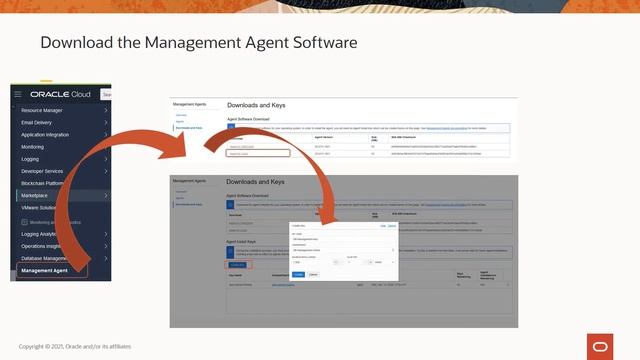Open Operations Insights menu entry
Screen dimensions: 640x360
click(40, 246)
